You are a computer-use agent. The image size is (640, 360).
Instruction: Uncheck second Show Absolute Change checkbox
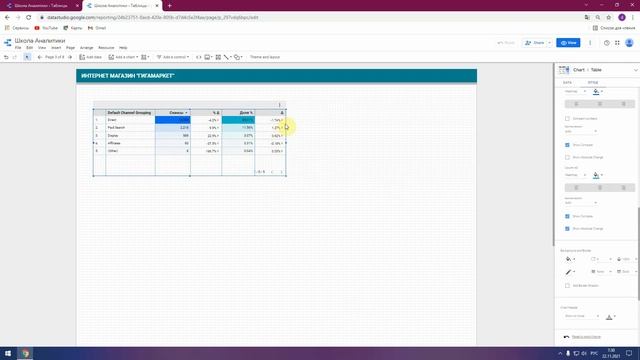(567, 229)
